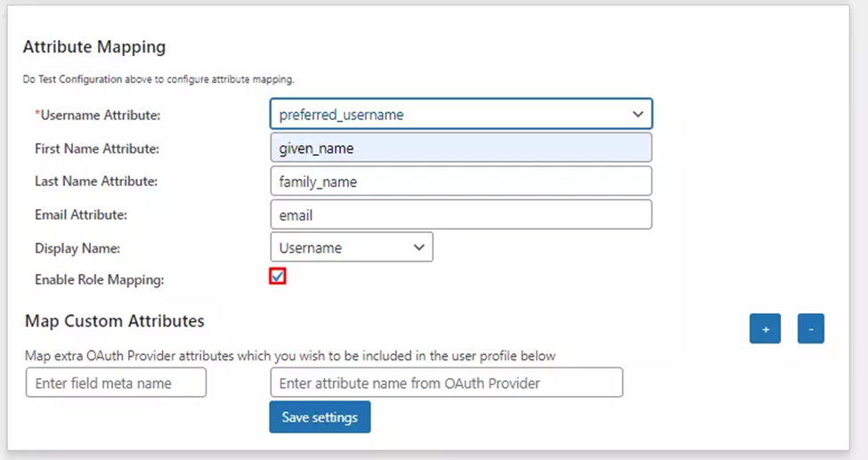Focus the attribute name from OAuth Provider field
The image size is (868, 460).
click(446, 383)
